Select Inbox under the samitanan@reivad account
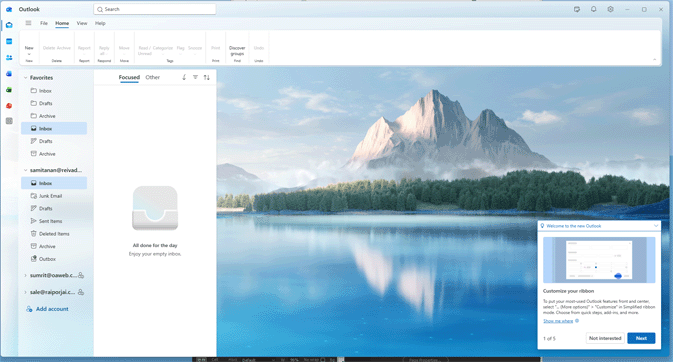 54,183
